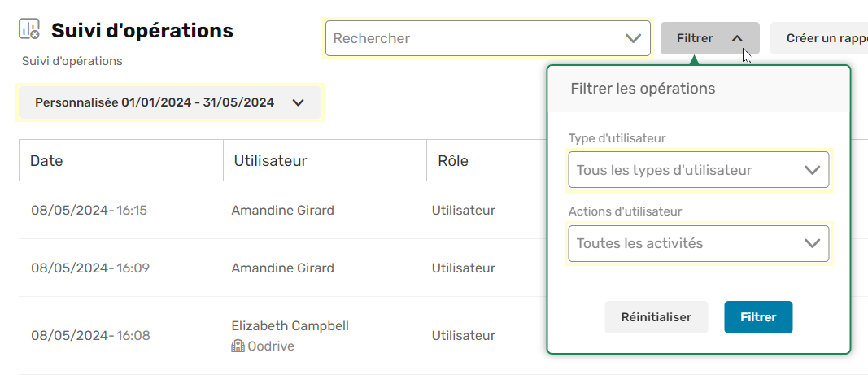Open the Personnalisée date range selector
The width and height of the screenshot is (868, 379).
point(170,102)
